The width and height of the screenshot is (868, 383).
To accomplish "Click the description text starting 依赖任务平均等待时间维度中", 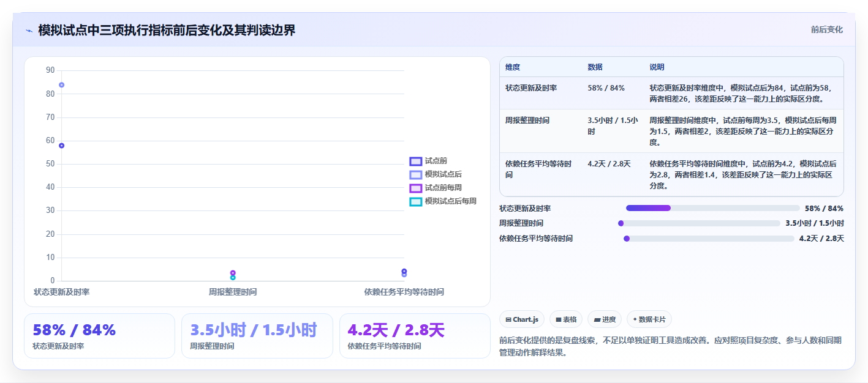I will pyautogui.click(x=744, y=175).
